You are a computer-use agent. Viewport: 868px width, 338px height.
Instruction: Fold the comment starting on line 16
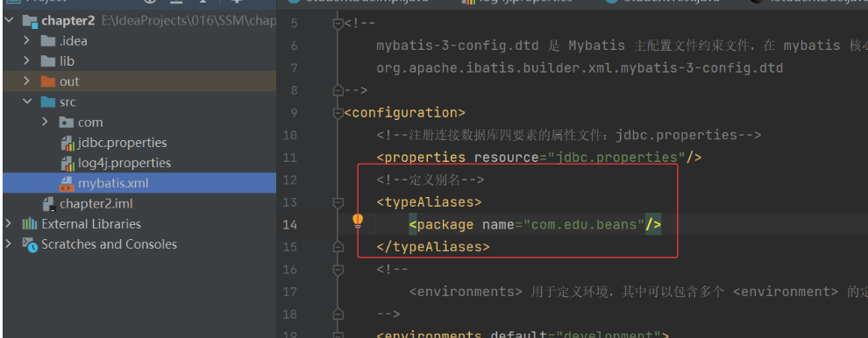[x=338, y=270]
